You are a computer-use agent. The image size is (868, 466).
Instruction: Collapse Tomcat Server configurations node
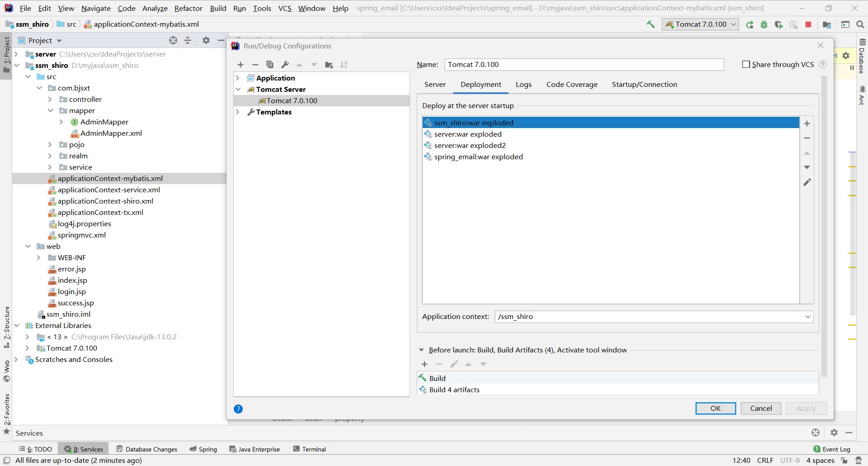(238, 89)
